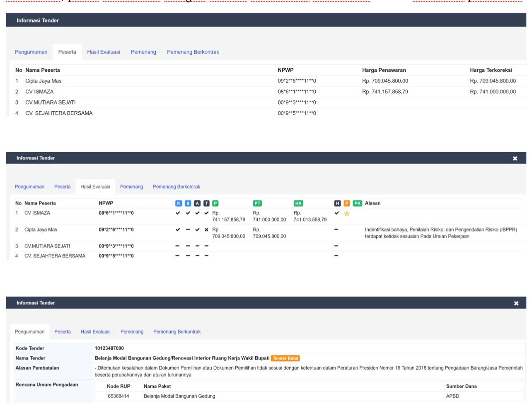Close the cancelled tender Informasi Tender panel
The image size is (532, 409).
pos(516,303)
